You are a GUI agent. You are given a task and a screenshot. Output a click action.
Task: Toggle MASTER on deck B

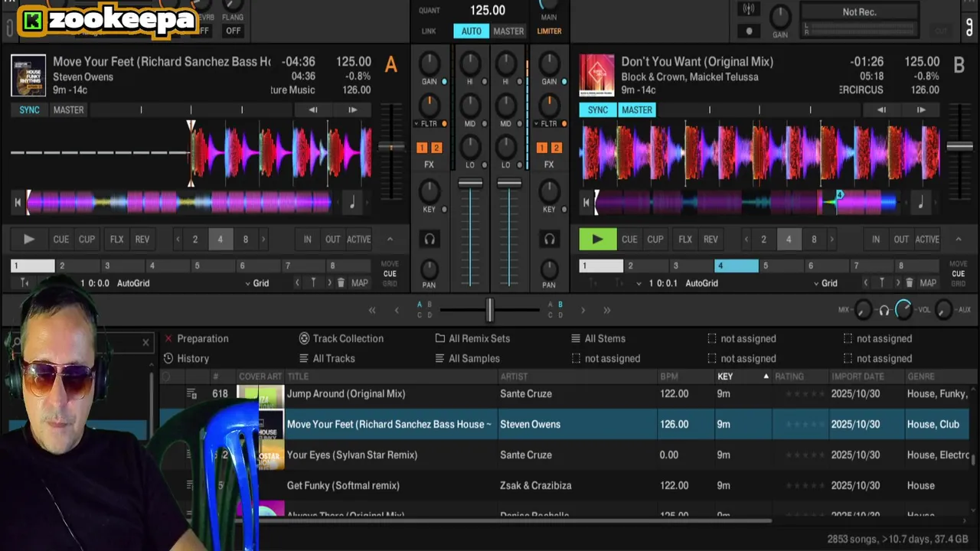637,109
